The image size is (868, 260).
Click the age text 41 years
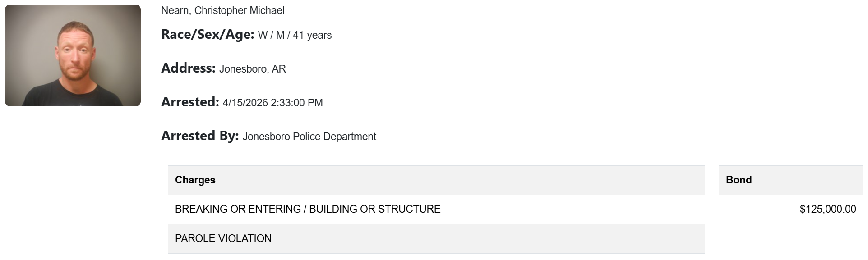click(312, 35)
